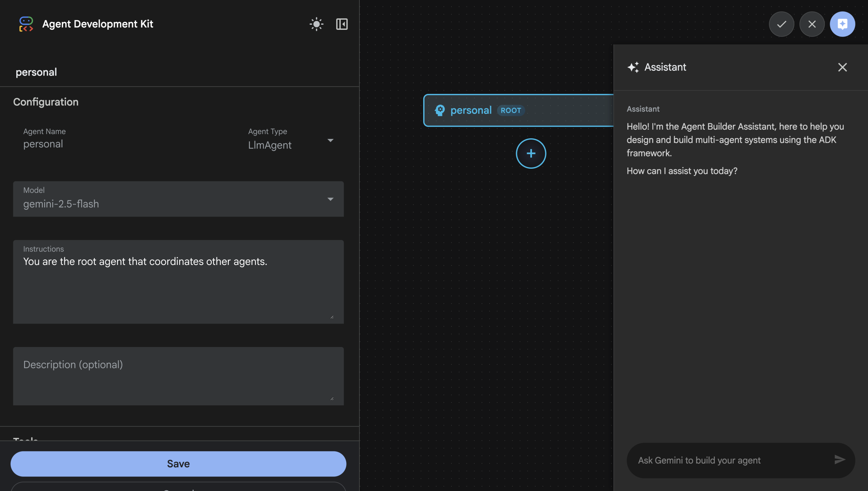Toggle the light theme sun icon
The image size is (868, 491).
pos(316,24)
